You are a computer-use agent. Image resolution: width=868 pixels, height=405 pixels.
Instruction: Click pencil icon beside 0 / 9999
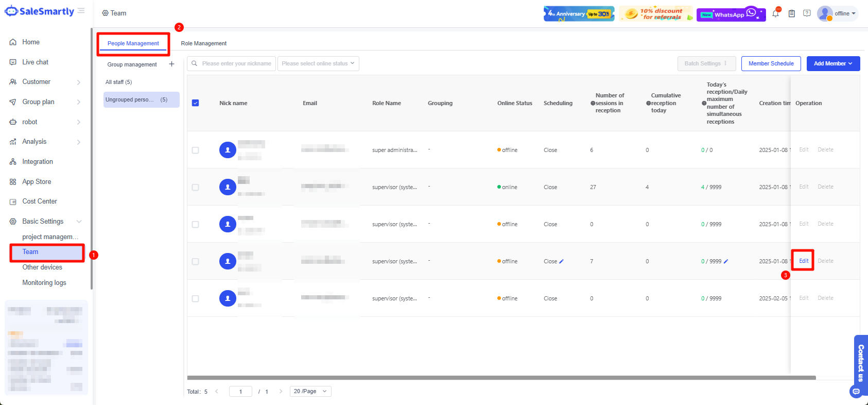coord(726,261)
